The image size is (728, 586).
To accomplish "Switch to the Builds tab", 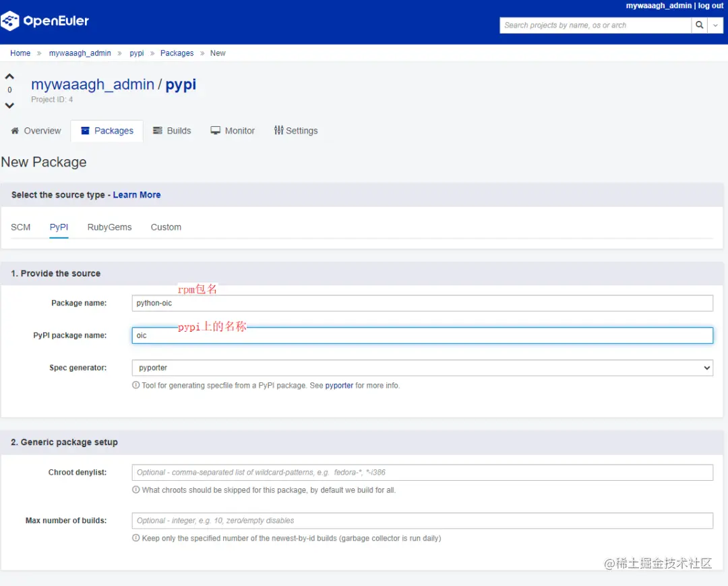I will pos(172,130).
